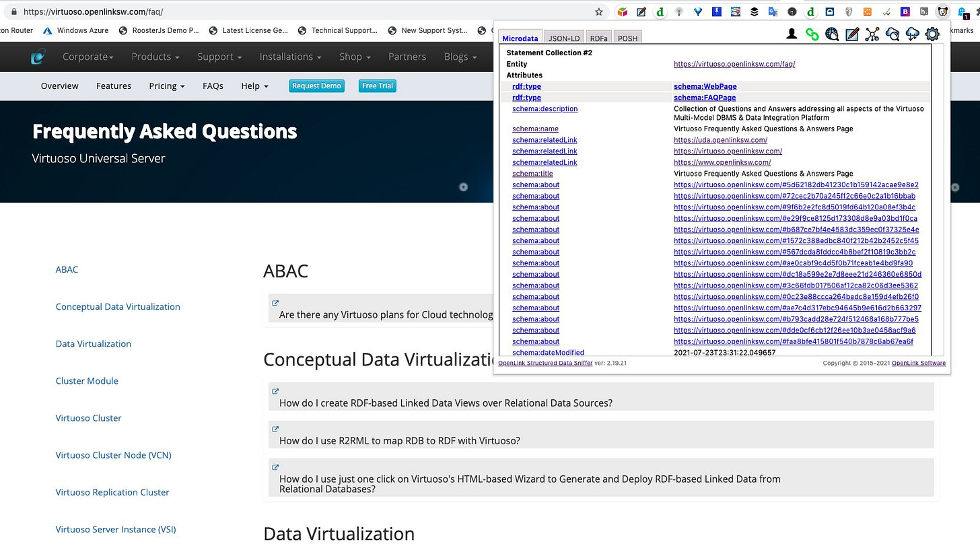Click the green chain link icon in sniffer
The height and width of the screenshot is (546, 980).
[812, 34]
